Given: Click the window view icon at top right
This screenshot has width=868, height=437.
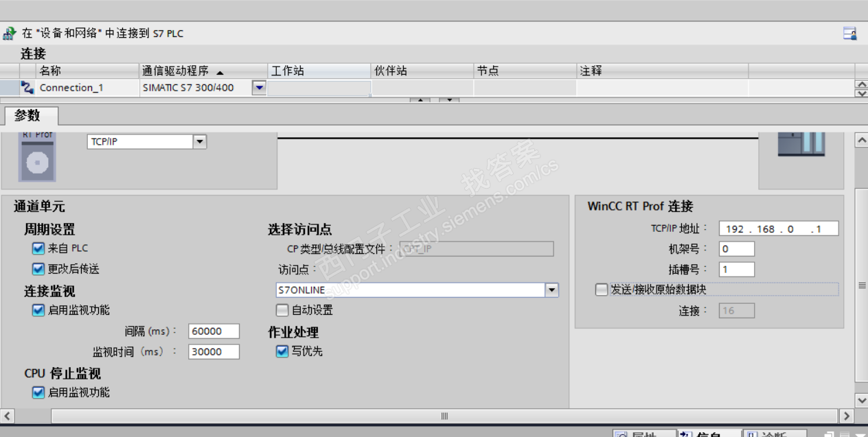Looking at the screenshot, I should pos(849,33).
